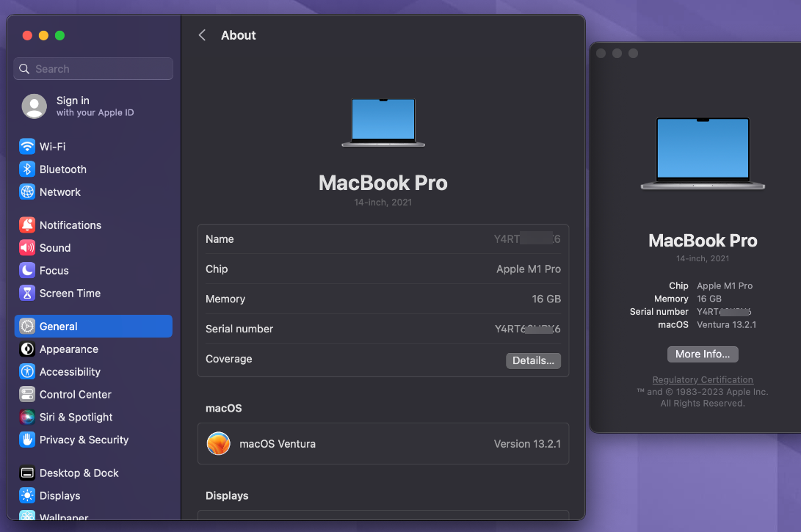This screenshot has height=532, width=801.
Task: Select the Screen Time sidebar label
Action: coord(70,293)
